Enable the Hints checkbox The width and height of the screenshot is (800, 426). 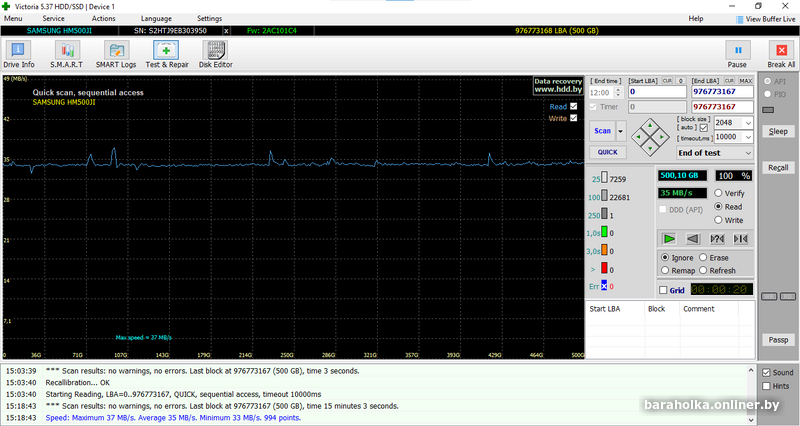[766, 386]
